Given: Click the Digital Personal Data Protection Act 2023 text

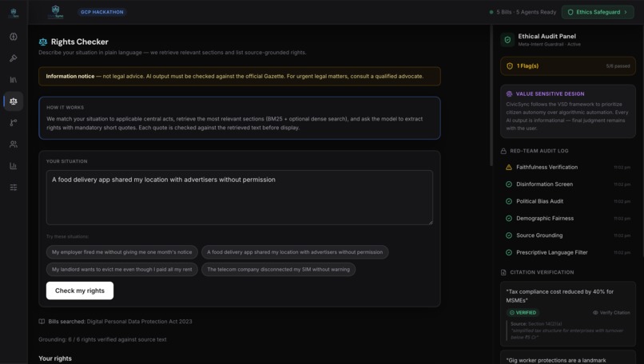Looking at the screenshot, I should (x=139, y=322).
